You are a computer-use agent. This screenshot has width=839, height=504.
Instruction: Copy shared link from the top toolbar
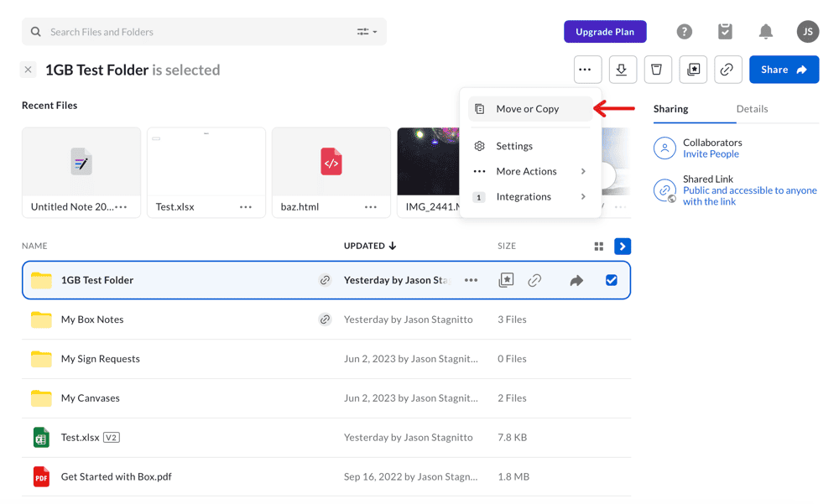tap(728, 70)
